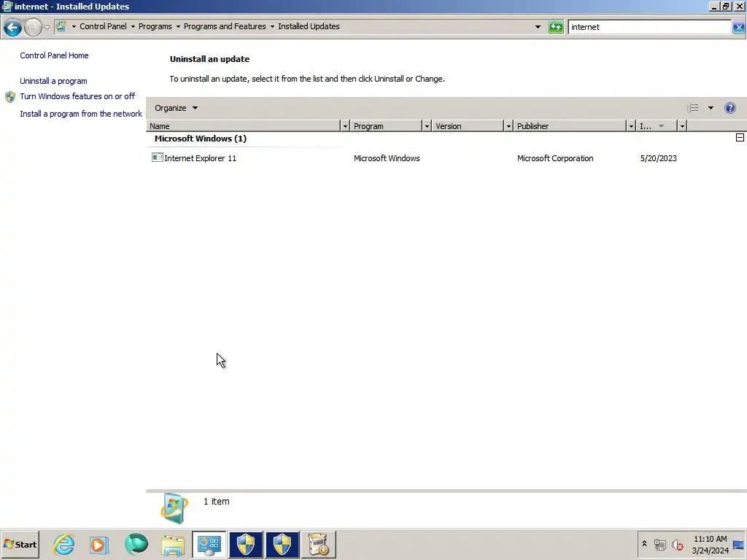Go back with the blue Back arrow

point(12,27)
